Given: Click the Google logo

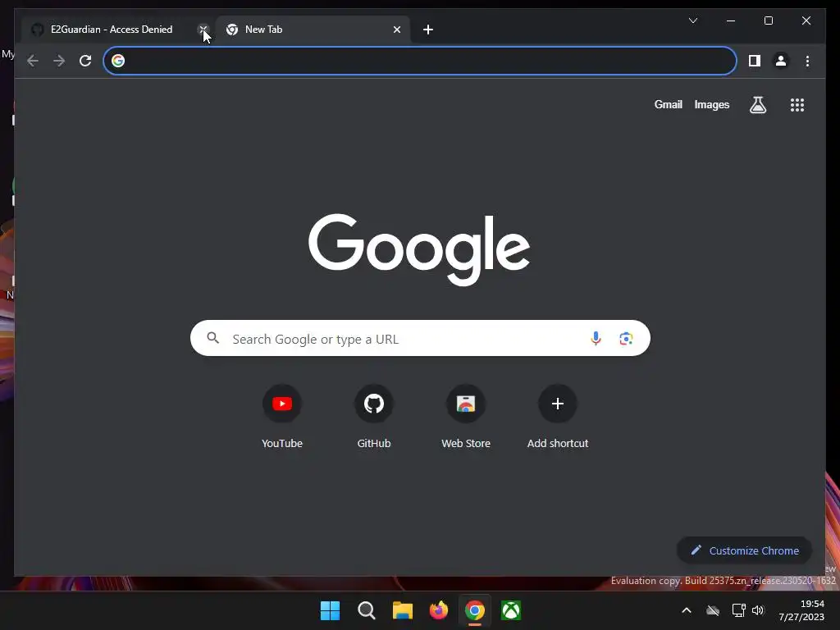Looking at the screenshot, I should pyautogui.click(x=419, y=249).
